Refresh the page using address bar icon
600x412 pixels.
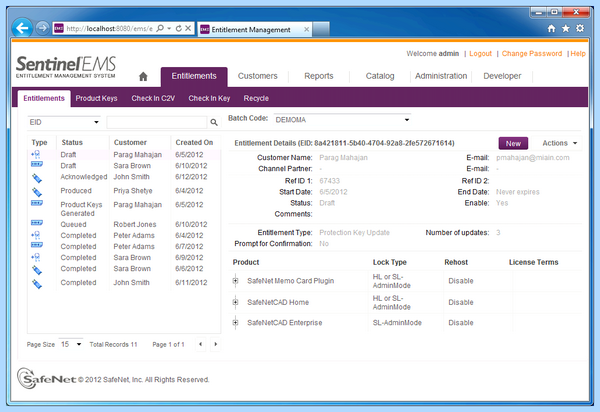pos(179,28)
